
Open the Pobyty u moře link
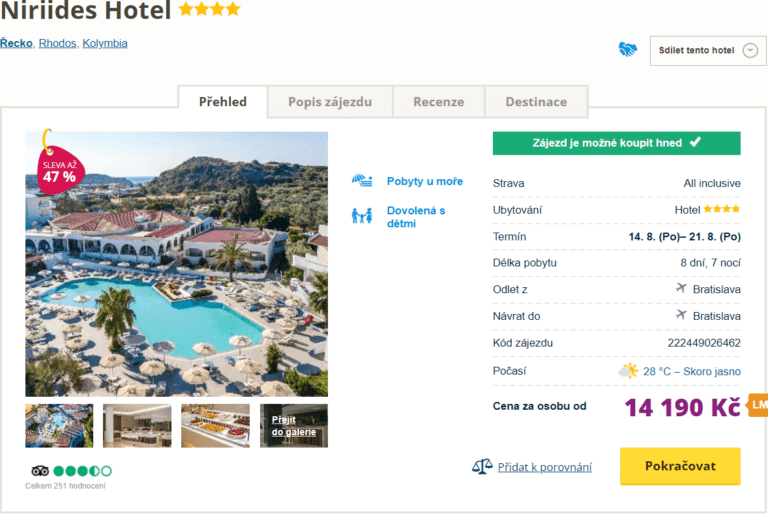425,181
